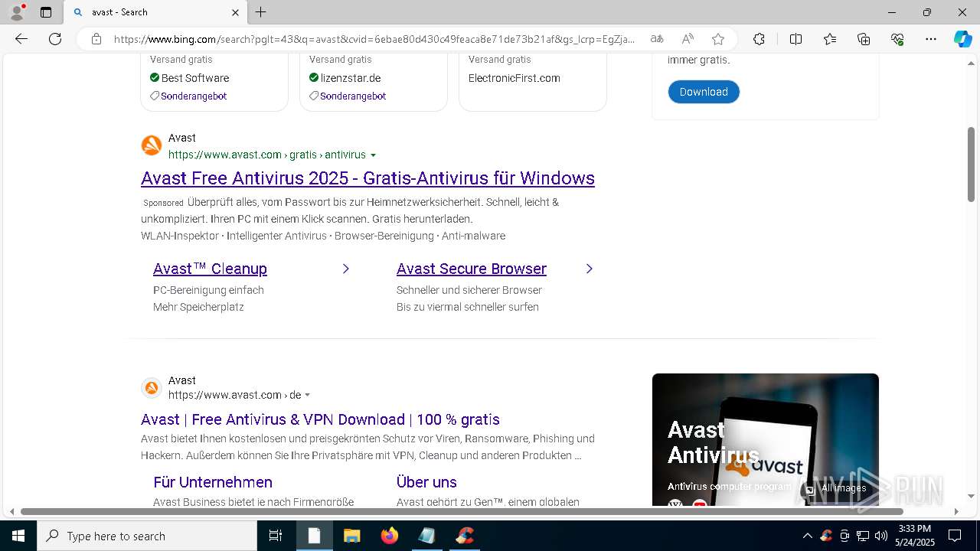Image resolution: width=980 pixels, height=551 pixels.
Task: Open browser extensions icon
Action: tap(759, 39)
